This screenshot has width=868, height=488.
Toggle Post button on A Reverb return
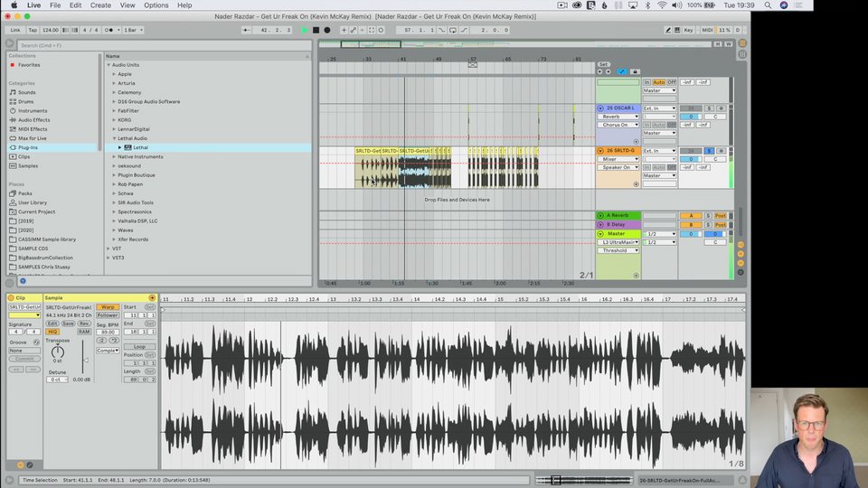pyautogui.click(x=721, y=216)
